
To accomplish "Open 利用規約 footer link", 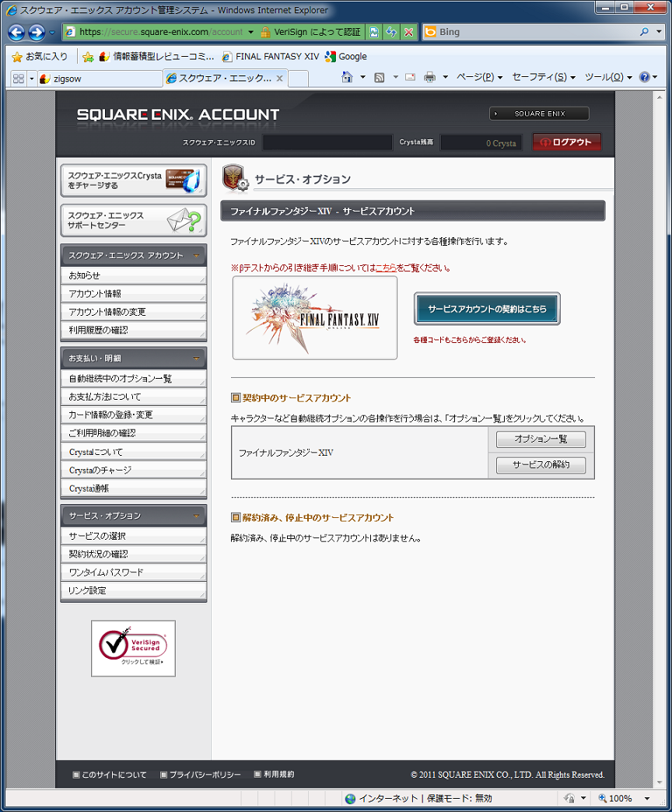I will pos(275,774).
